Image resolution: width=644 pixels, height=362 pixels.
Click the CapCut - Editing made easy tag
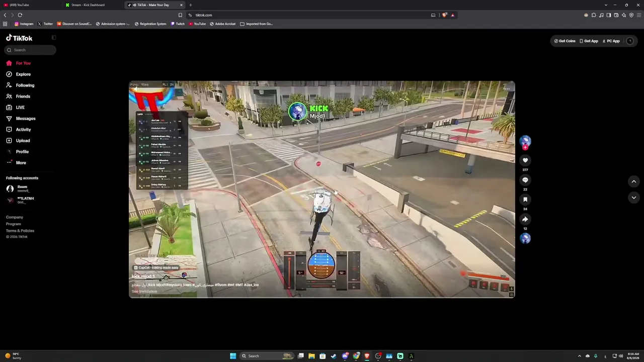[156, 267]
